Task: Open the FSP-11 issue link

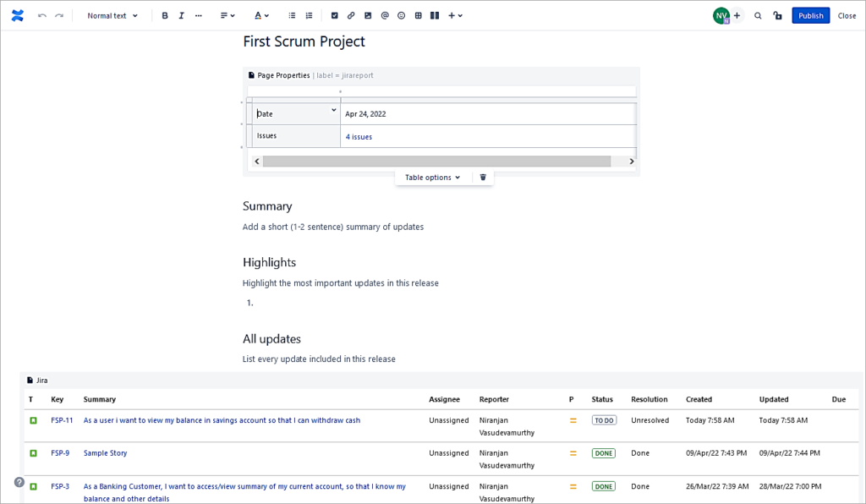Action: tap(62, 419)
